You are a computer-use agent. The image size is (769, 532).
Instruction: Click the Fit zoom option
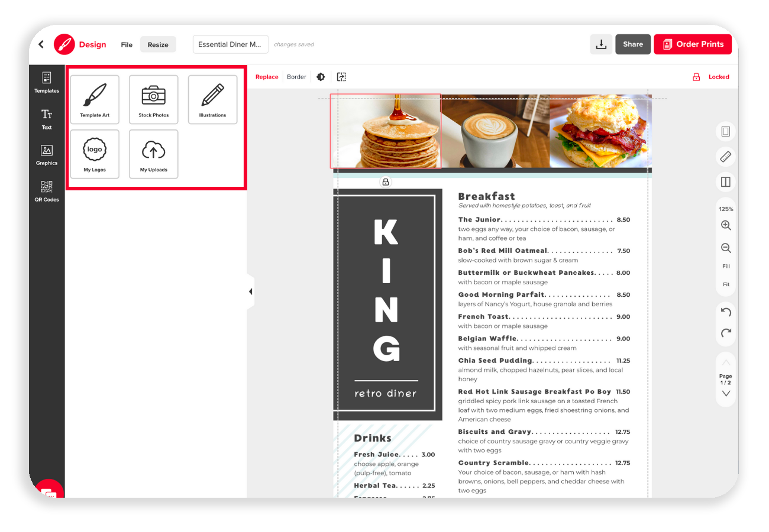(726, 284)
